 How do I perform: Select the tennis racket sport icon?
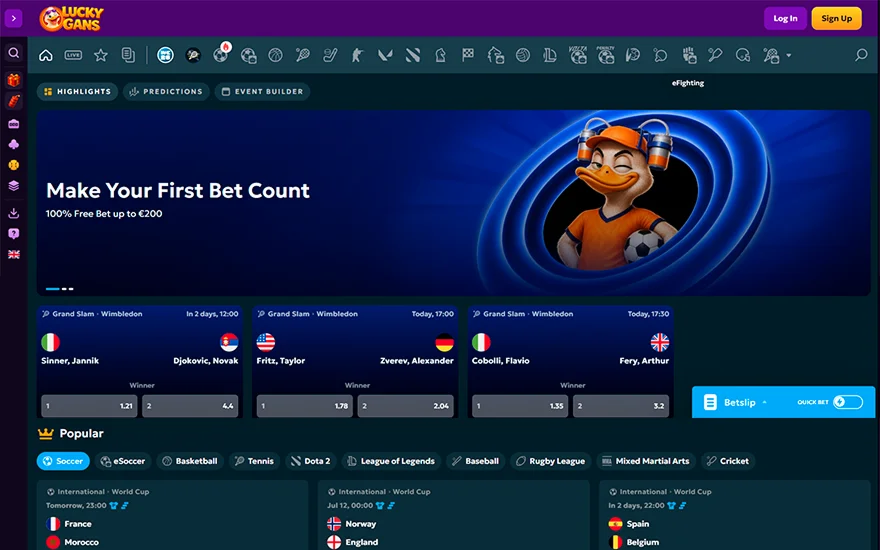(x=303, y=55)
